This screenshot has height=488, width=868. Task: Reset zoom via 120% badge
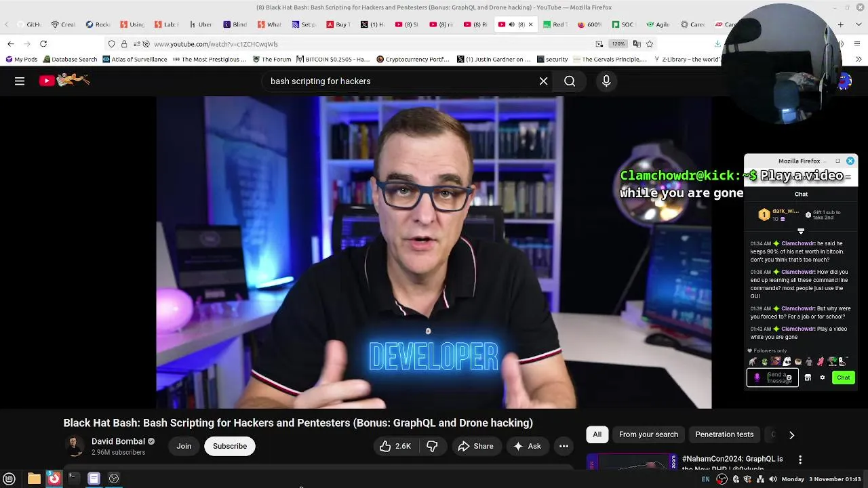pos(618,43)
